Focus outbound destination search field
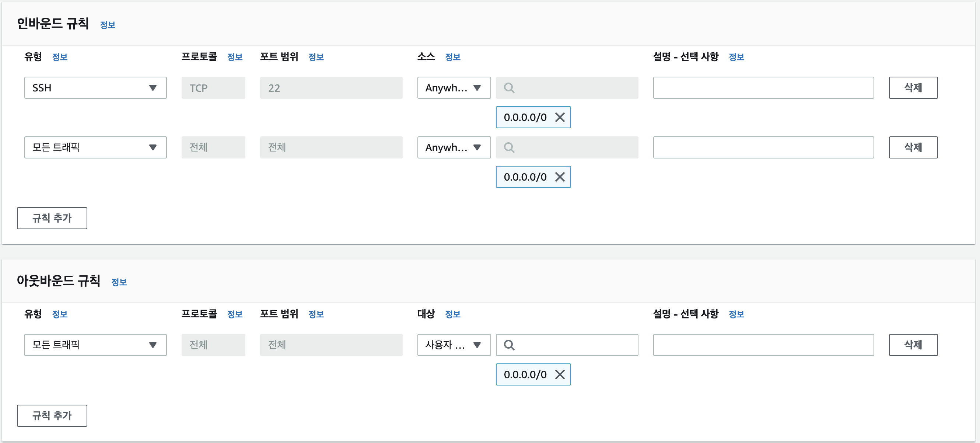980x443 pixels. coord(574,345)
